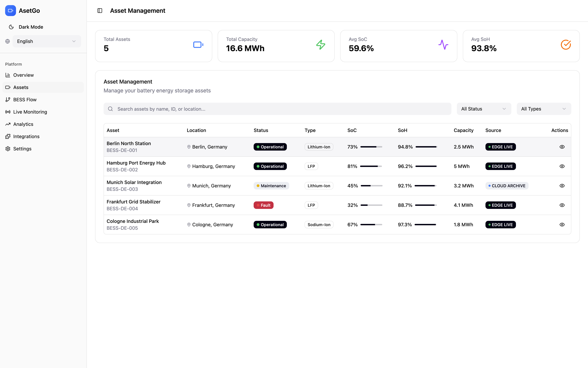Click the CLOUD ARCHIVE source badge

[x=507, y=186]
